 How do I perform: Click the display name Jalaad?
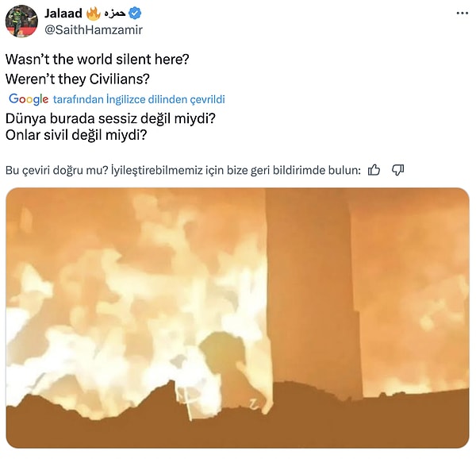63,13
